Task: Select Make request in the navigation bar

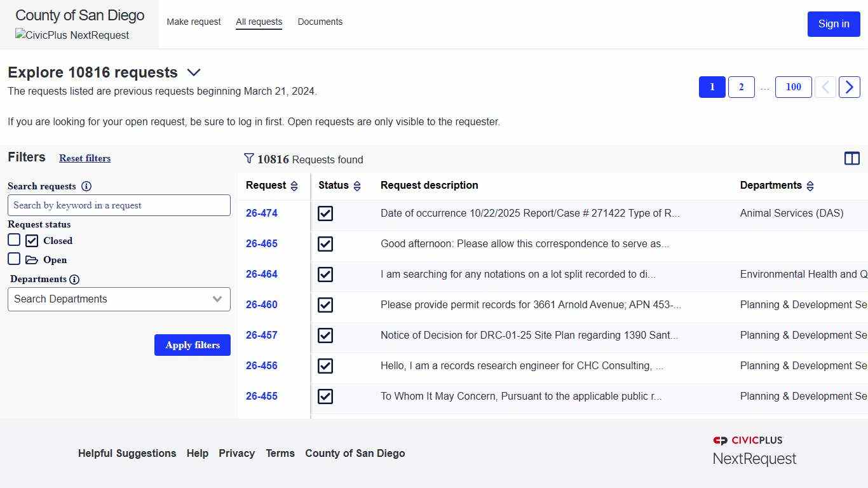Action: [193, 22]
